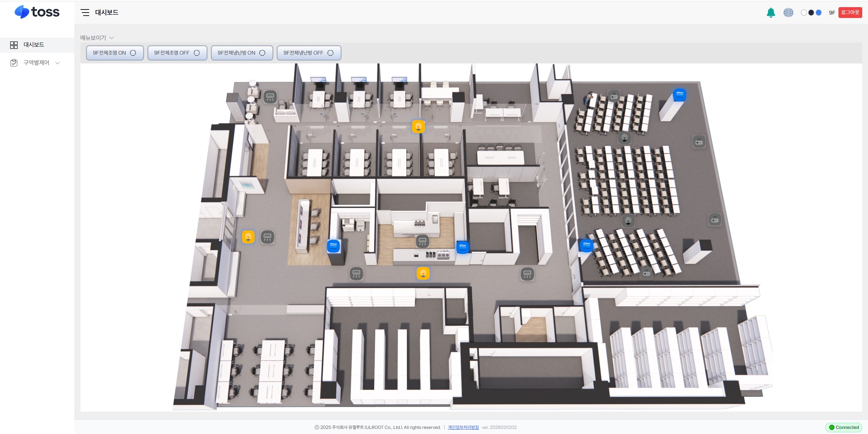Choose the dark theme color dot
Image resolution: width=868 pixels, height=434 pixels.
[811, 13]
